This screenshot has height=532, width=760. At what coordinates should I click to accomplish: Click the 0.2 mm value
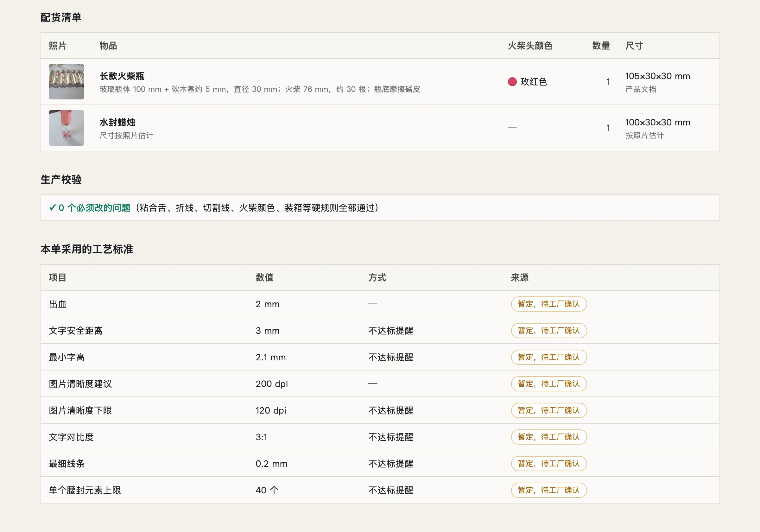pyautogui.click(x=271, y=464)
